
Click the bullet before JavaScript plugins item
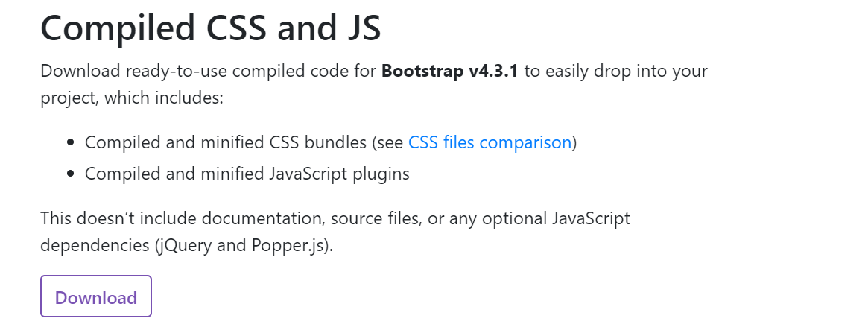tap(70, 174)
